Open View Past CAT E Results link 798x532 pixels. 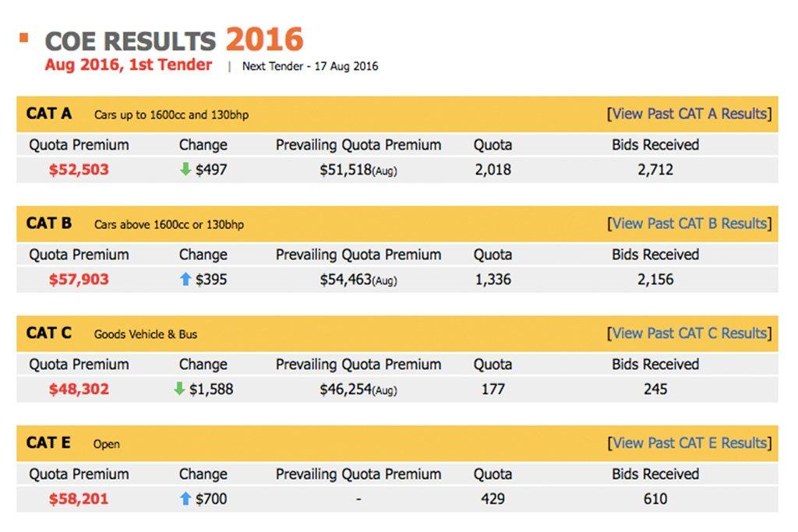click(689, 443)
